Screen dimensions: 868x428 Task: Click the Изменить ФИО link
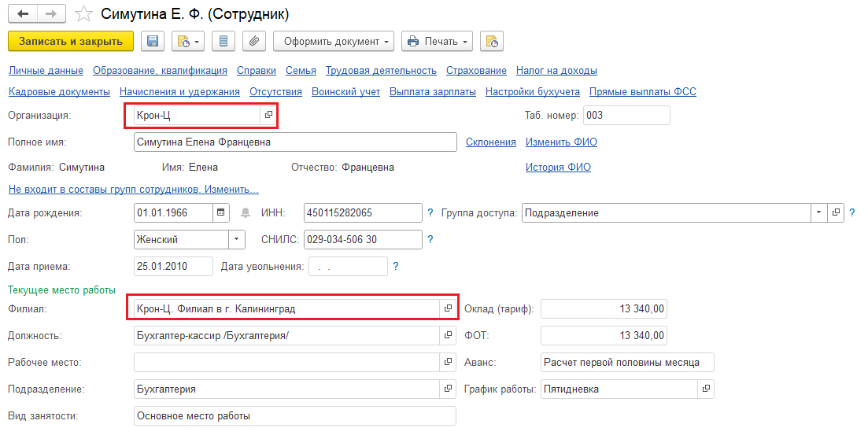point(561,142)
